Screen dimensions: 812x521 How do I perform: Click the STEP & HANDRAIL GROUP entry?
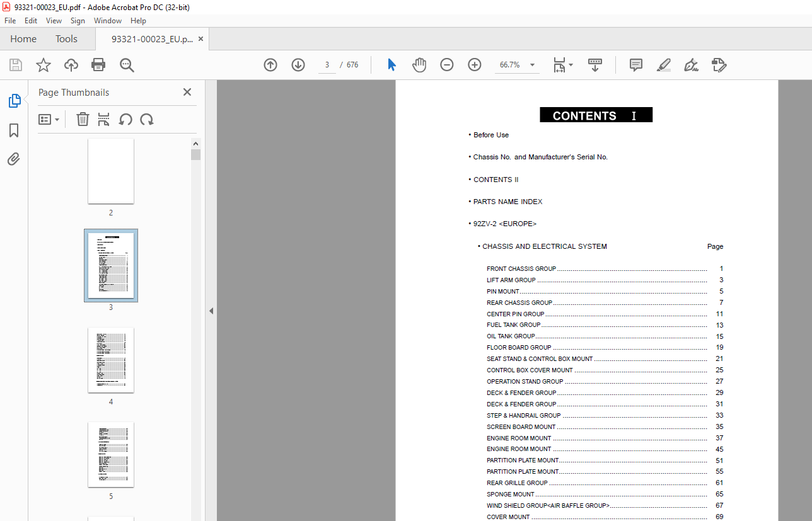[605, 416]
